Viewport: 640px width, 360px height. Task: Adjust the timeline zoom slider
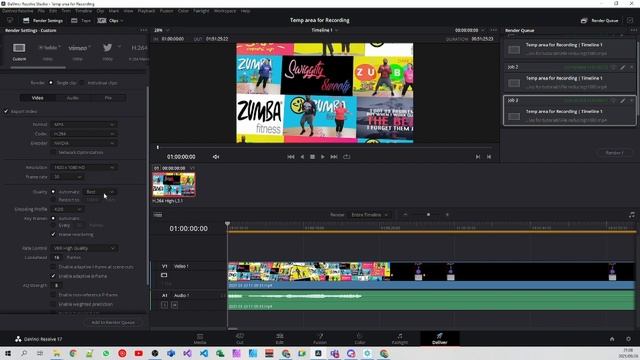click(x=428, y=215)
